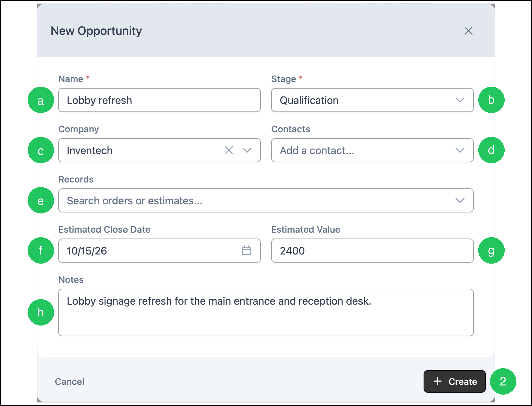Click the Company field label
The height and width of the screenshot is (406, 532).
[x=78, y=129]
